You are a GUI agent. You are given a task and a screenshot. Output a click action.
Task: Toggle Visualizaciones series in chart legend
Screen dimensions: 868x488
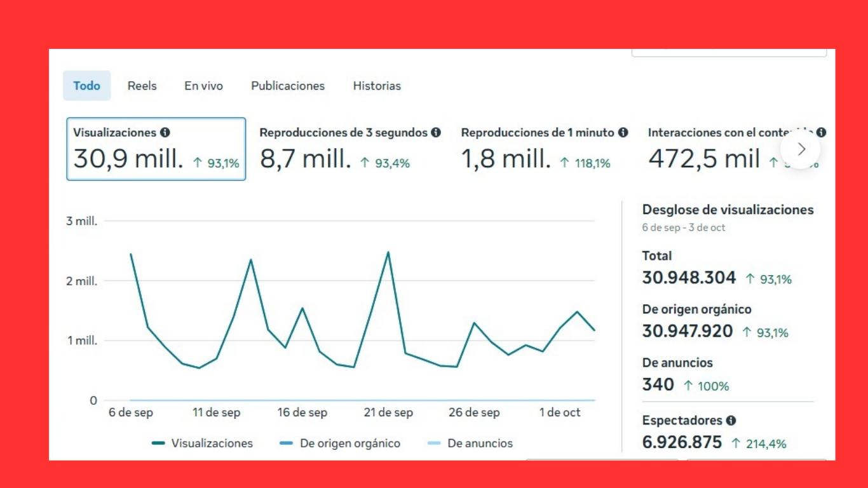(203, 444)
